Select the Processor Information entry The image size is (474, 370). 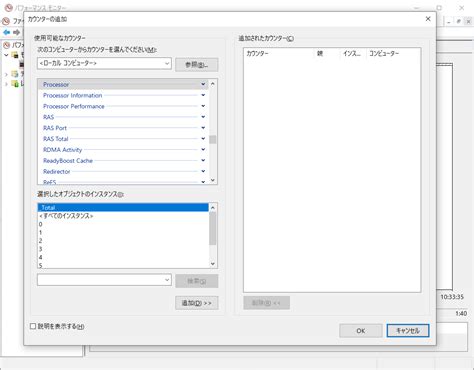(x=123, y=95)
